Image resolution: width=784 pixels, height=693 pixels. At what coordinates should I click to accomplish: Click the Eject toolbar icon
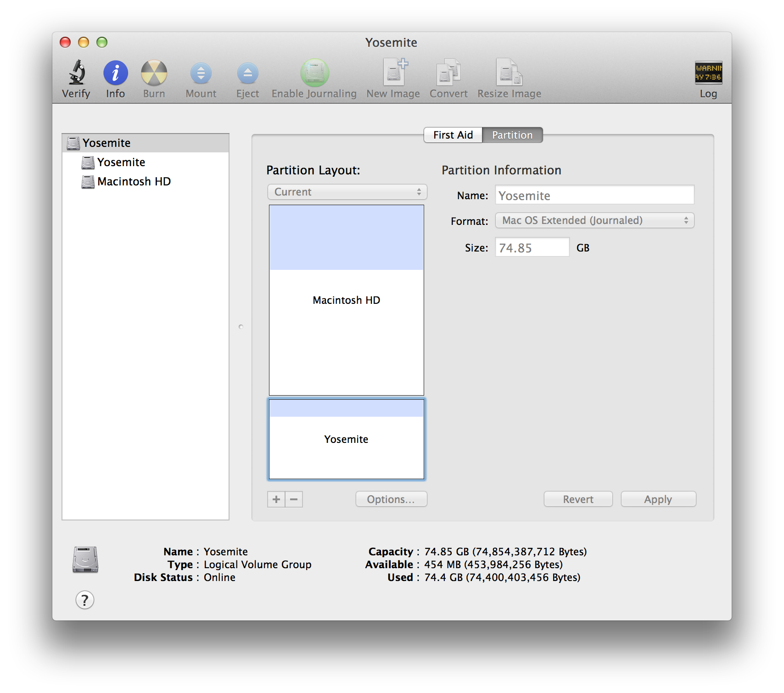pyautogui.click(x=247, y=73)
